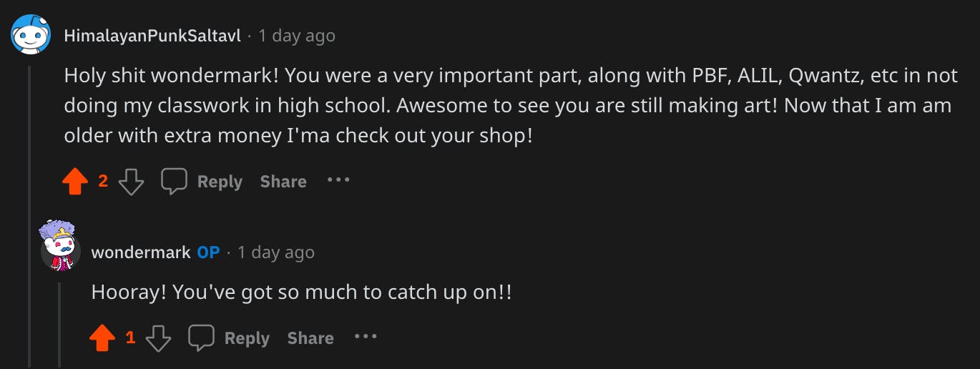Collapse wondermark's reply using its thread line
The image size is (980, 369).
click(59, 322)
